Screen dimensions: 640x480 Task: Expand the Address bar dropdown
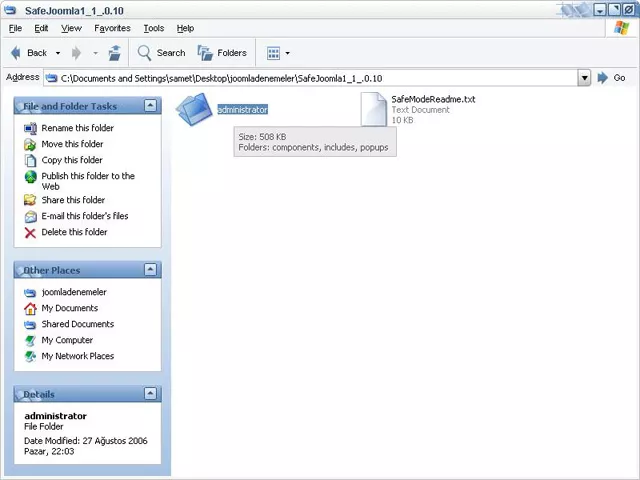coord(584,78)
